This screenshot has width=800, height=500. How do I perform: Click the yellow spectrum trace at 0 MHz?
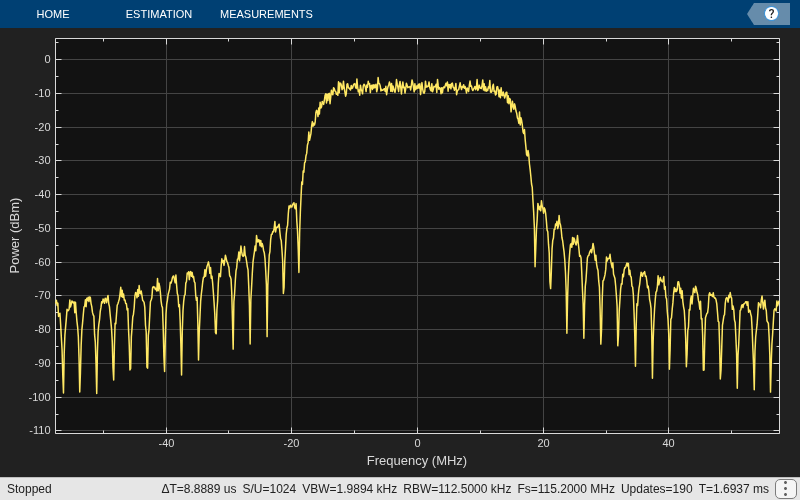(x=417, y=86)
